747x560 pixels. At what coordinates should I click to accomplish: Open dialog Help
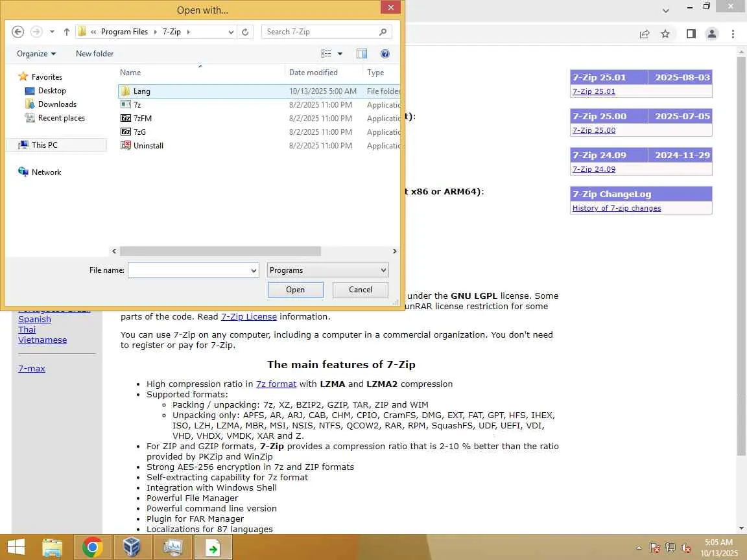[x=385, y=54]
